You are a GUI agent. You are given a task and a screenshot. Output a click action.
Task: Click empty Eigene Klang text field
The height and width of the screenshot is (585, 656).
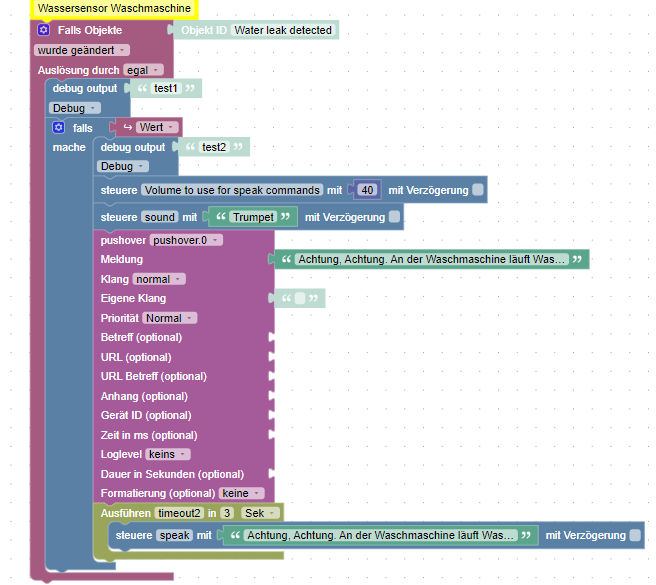(x=300, y=298)
